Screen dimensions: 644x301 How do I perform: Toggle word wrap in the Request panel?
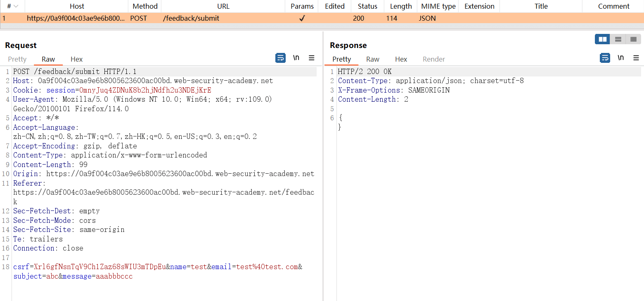pyautogui.click(x=280, y=58)
